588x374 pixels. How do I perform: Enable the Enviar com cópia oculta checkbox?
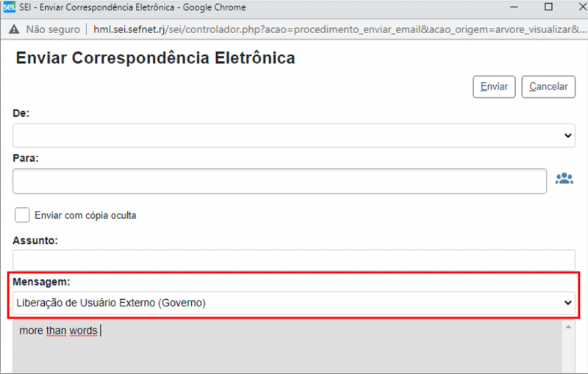click(x=23, y=215)
